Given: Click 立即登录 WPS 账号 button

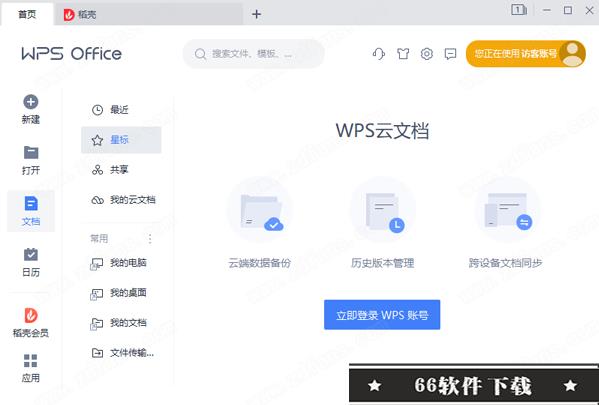Looking at the screenshot, I should [x=382, y=315].
